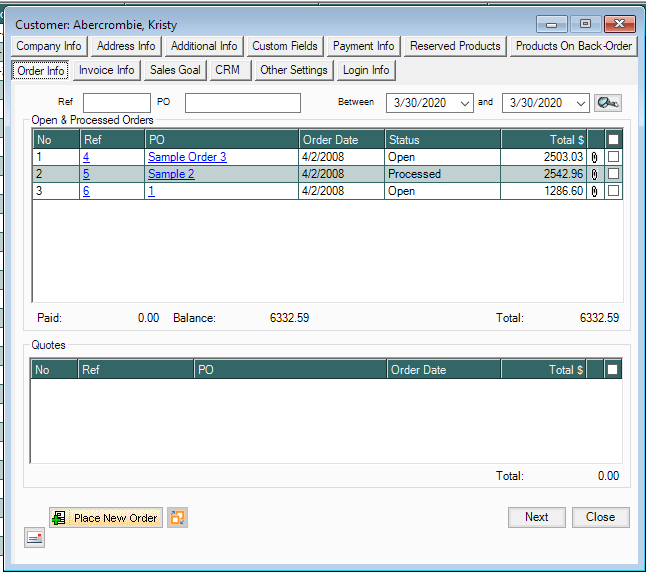This screenshot has width=646, height=572.
Task: Open the Between start date dropdown
Action: 465,103
